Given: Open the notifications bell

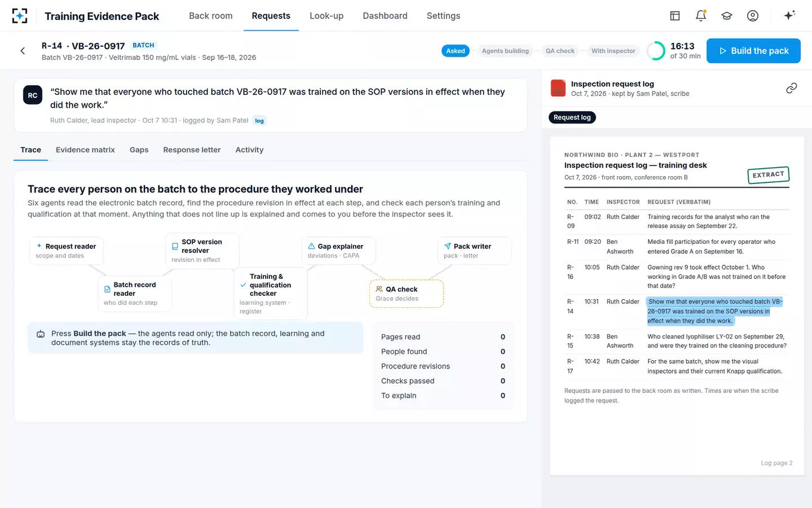Looking at the screenshot, I should [701, 16].
